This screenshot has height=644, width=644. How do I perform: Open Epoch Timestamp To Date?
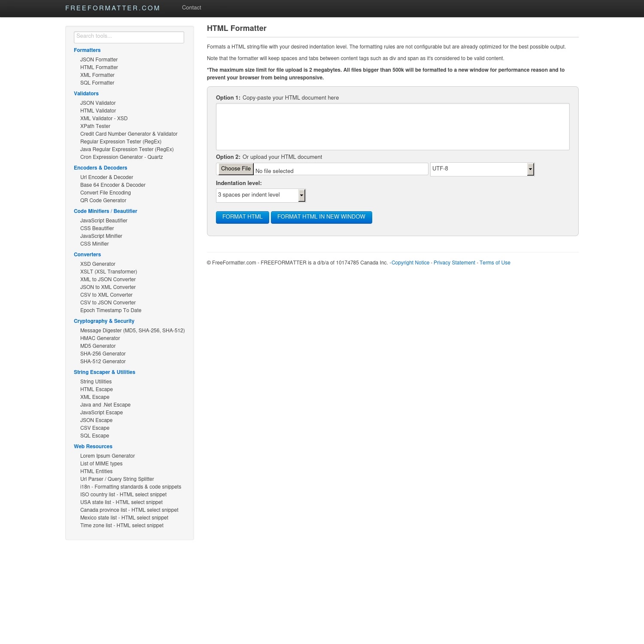[x=111, y=310]
